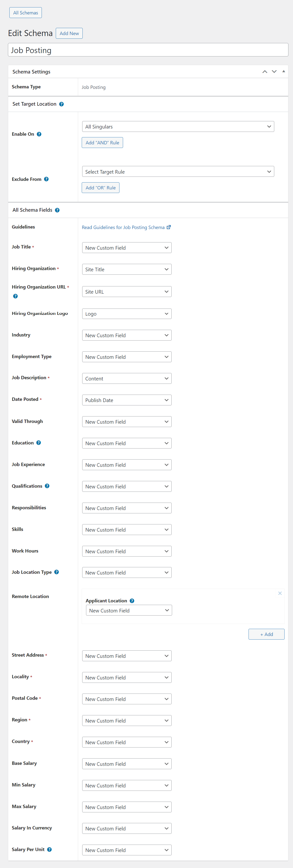
Task: Open the Applicant Location help icon
Action: (x=132, y=600)
